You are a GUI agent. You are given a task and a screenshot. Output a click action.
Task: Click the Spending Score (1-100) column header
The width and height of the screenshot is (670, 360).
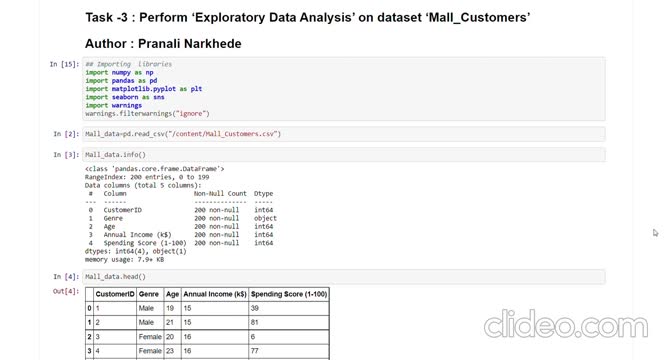coord(289,294)
